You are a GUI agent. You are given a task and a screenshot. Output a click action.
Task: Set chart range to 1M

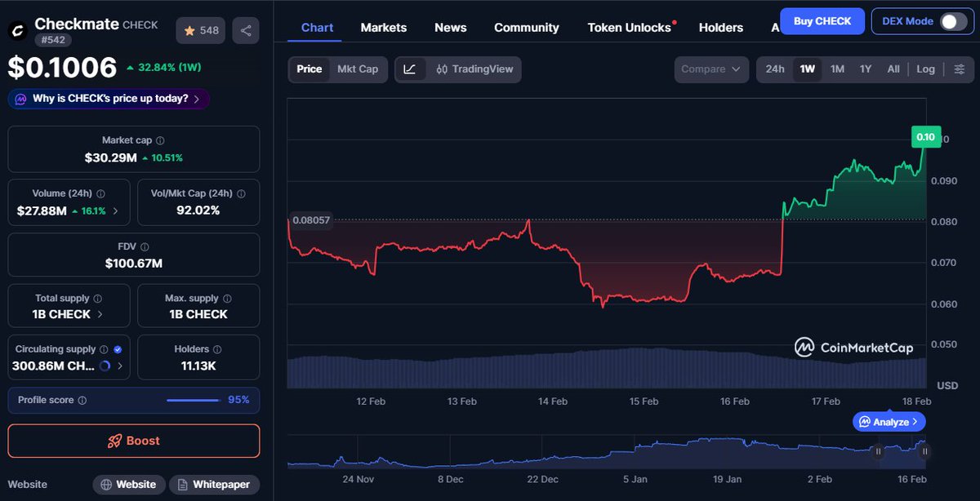[837, 69]
